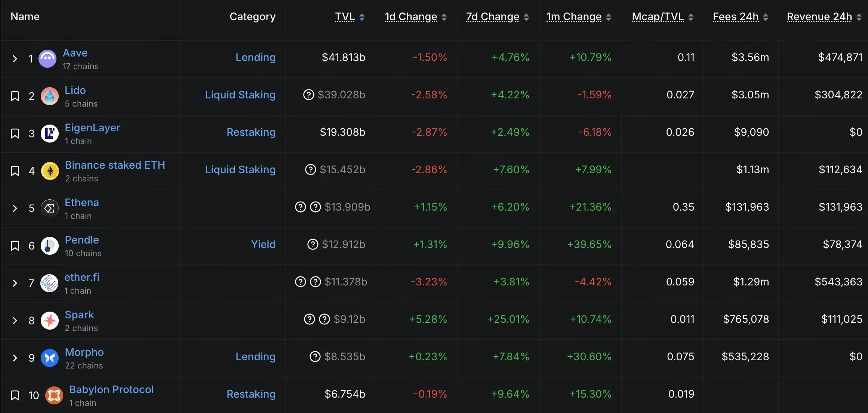Bookmark the EigenLayer protocol
The width and height of the screenshot is (868, 413).
coord(15,134)
